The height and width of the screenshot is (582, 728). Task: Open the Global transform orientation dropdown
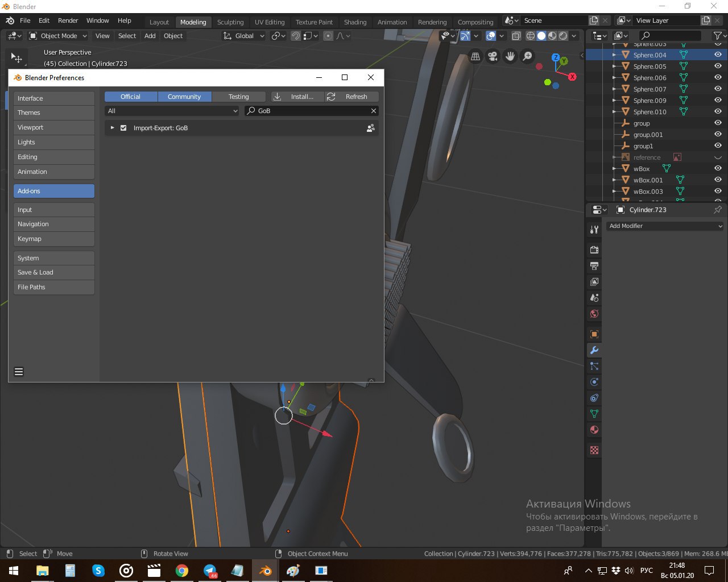[244, 36]
